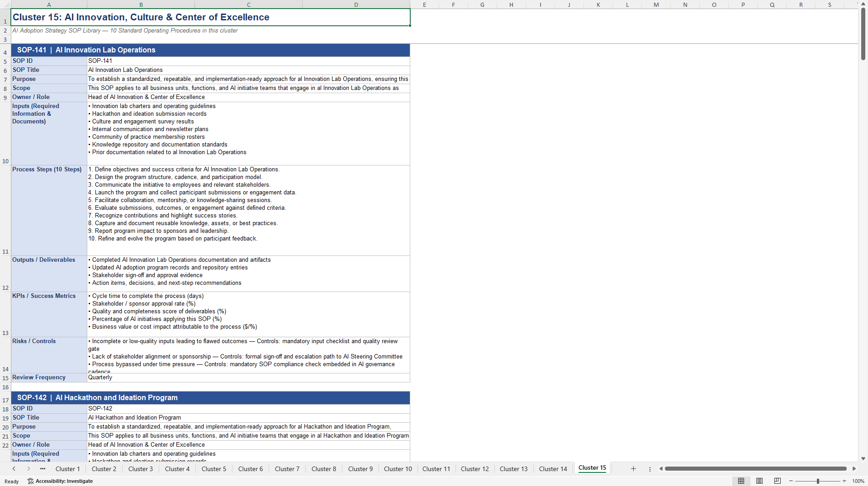Click Ready status indicator
The image size is (868, 486).
pos(12,481)
